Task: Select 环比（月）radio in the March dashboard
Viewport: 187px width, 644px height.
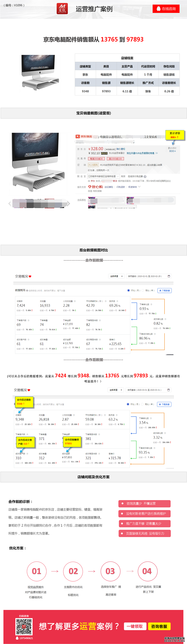Action: 128,404
